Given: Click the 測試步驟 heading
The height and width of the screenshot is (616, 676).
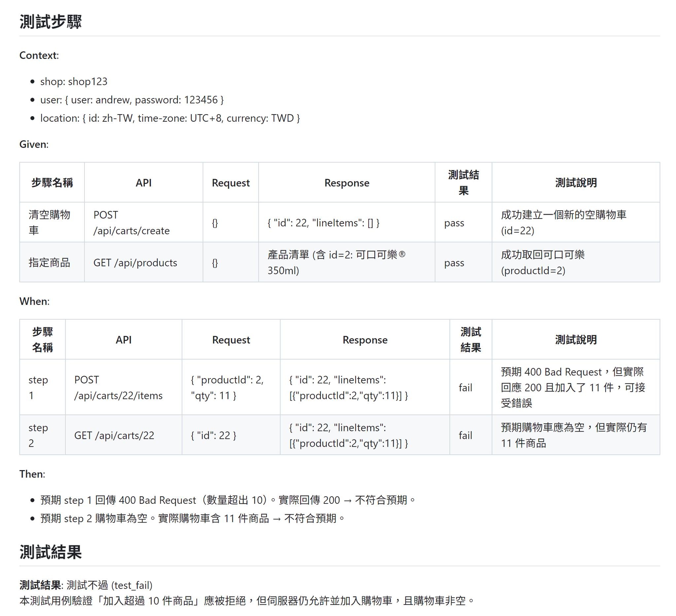Looking at the screenshot, I should pos(51,22).
